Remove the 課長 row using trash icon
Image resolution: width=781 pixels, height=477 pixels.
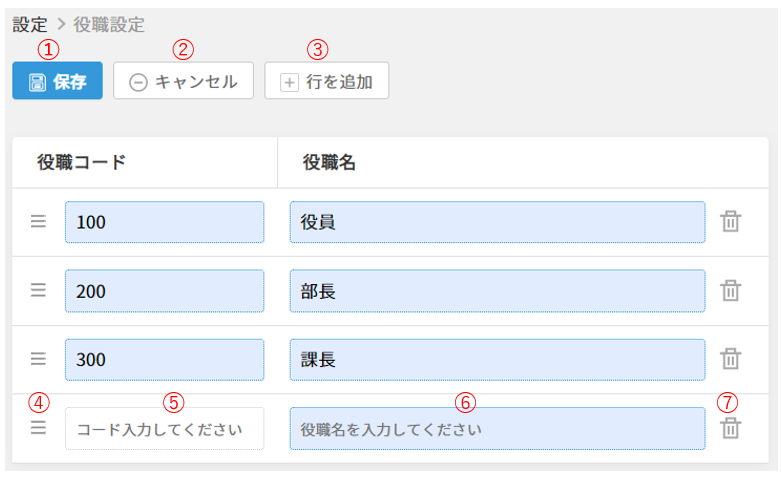pyautogui.click(x=731, y=359)
